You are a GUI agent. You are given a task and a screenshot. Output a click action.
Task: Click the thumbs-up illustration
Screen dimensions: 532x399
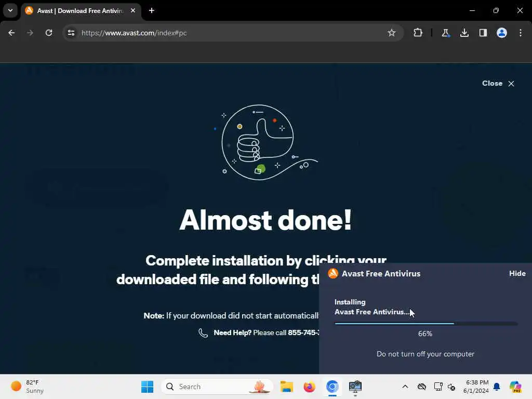(267, 142)
